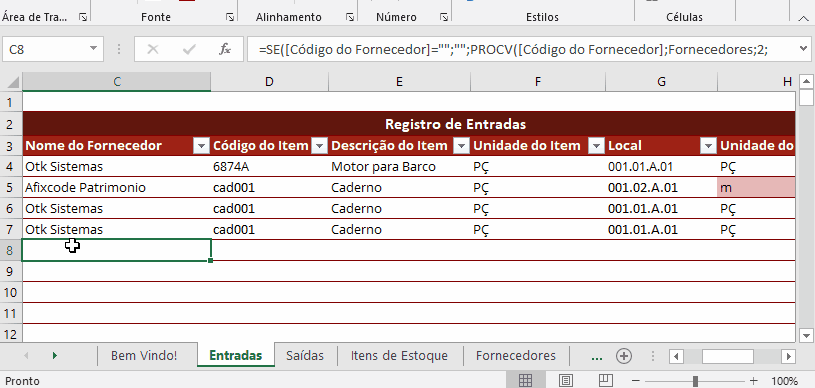This screenshot has width=815, height=388.
Task: Select active cell C8
Action: (116, 250)
